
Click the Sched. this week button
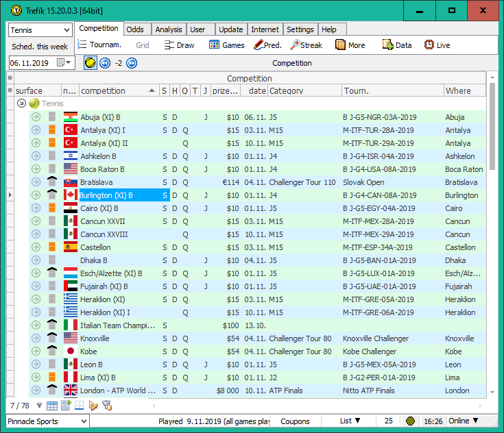click(40, 47)
